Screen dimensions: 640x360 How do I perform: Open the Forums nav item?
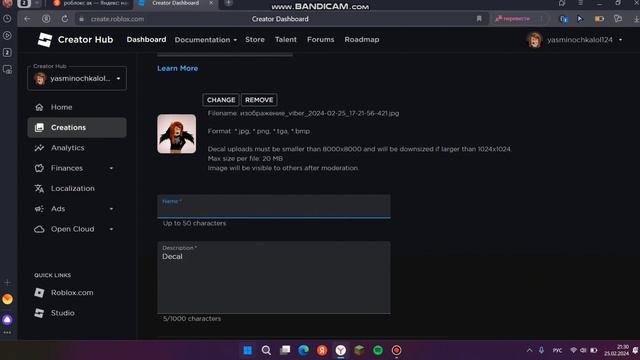click(x=320, y=40)
